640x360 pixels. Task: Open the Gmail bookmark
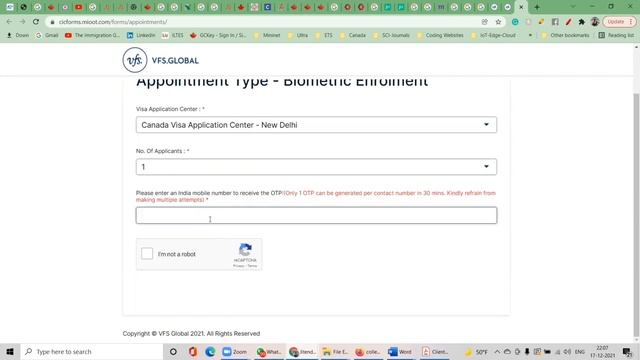pos(47,36)
